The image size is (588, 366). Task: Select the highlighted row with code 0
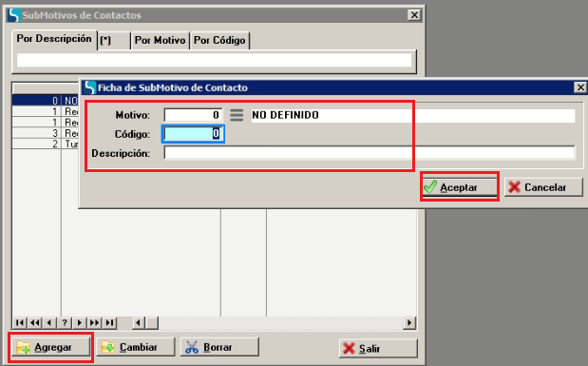(x=45, y=101)
